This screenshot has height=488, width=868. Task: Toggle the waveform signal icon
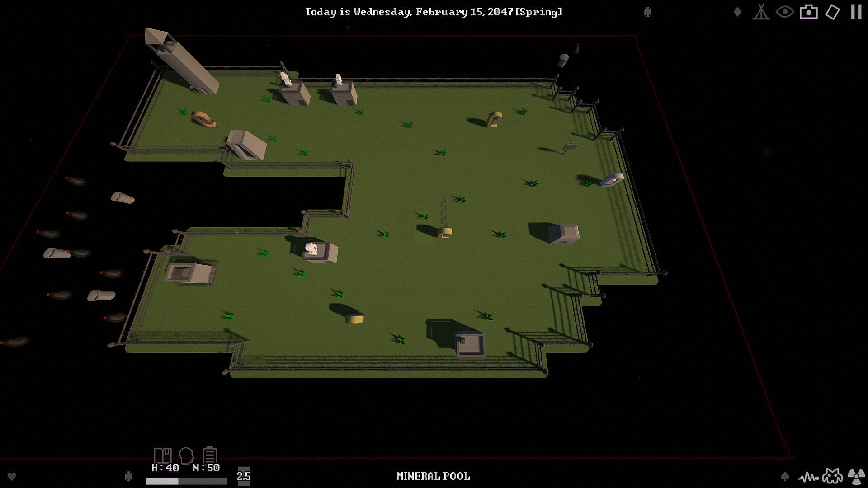[808, 477]
